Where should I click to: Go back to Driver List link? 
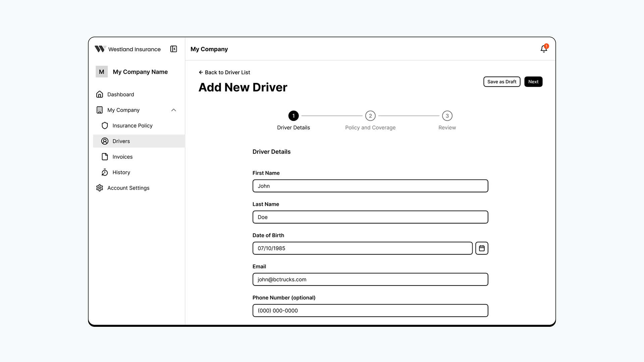pyautogui.click(x=224, y=72)
